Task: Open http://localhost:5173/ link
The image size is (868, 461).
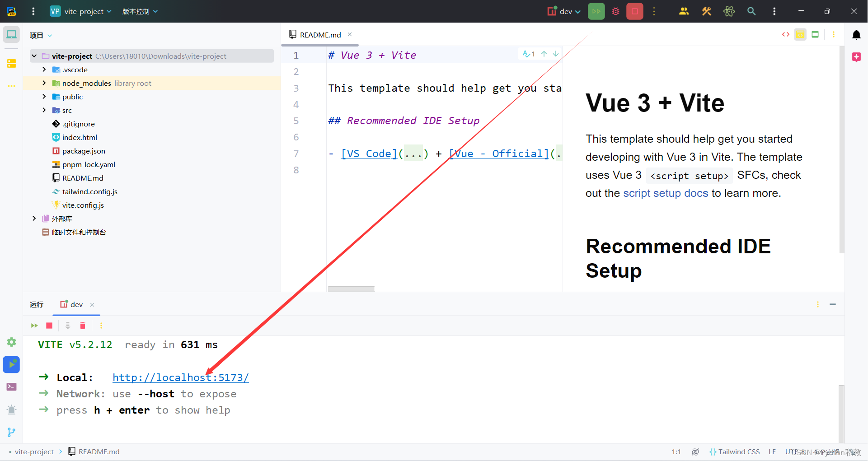Action: (x=181, y=377)
